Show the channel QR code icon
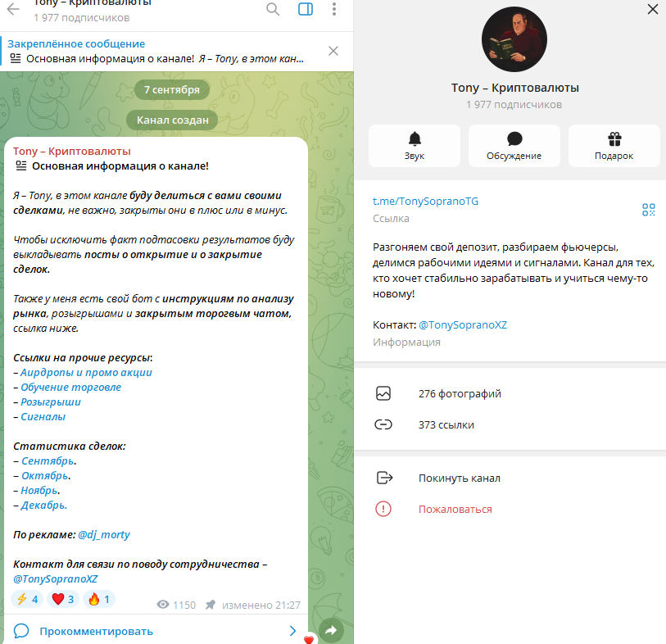Image resolution: width=666 pixels, height=644 pixels. (x=649, y=210)
